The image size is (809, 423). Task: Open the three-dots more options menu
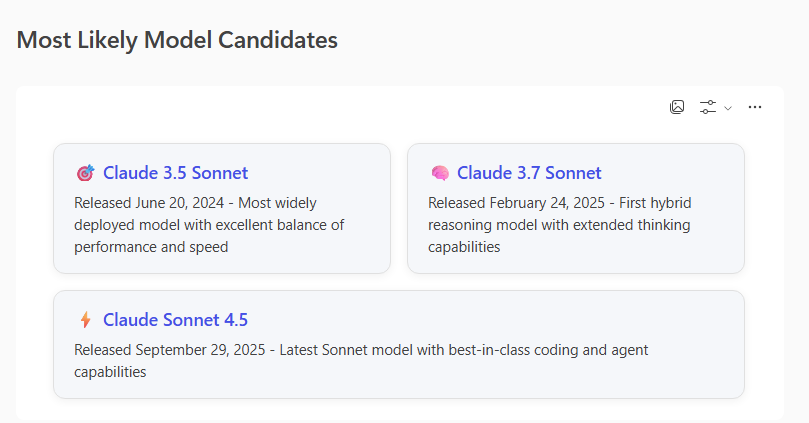(x=755, y=107)
